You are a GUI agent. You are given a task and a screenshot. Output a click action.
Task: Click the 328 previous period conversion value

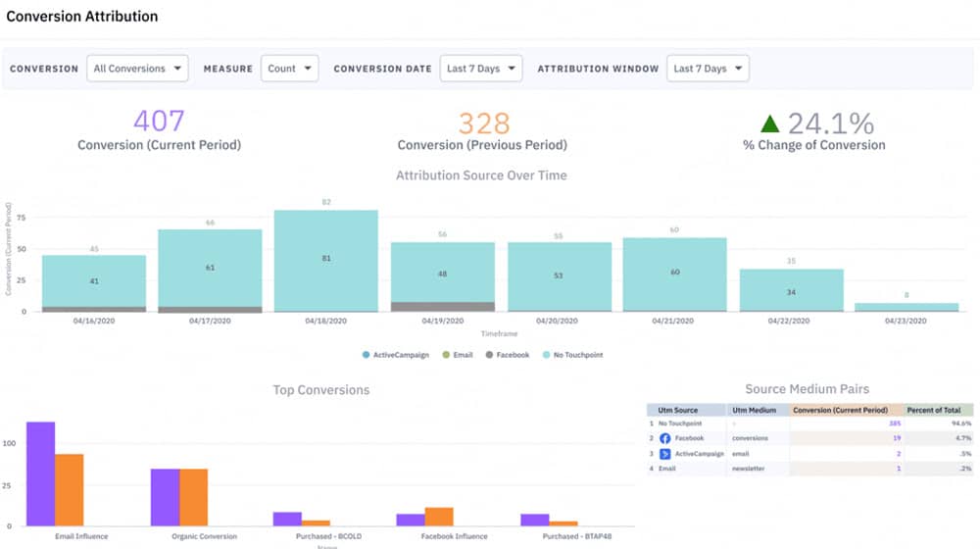click(484, 124)
